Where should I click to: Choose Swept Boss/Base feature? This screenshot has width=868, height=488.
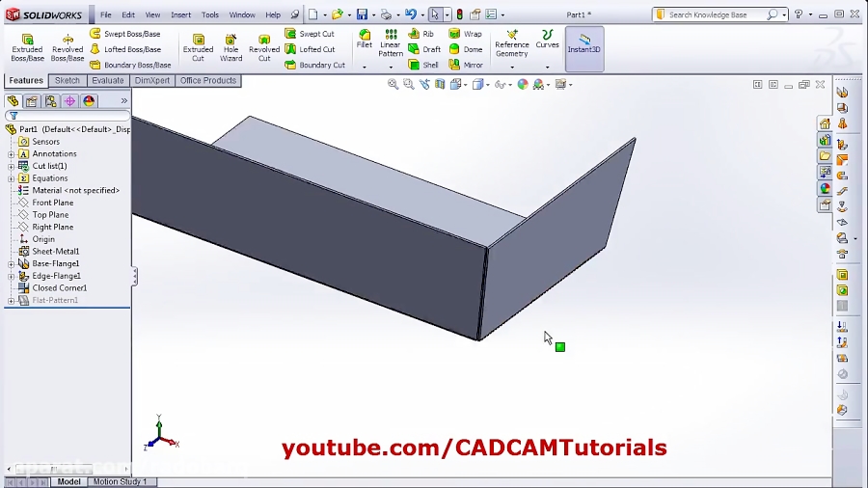125,34
